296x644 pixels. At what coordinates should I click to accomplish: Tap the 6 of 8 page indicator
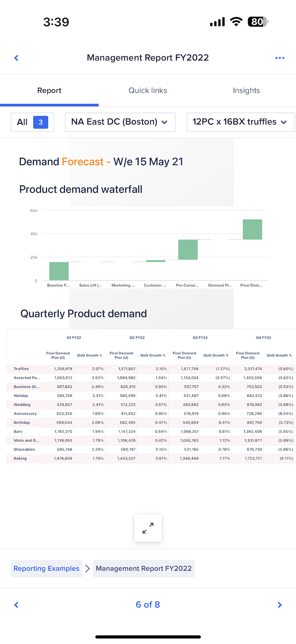(148, 605)
